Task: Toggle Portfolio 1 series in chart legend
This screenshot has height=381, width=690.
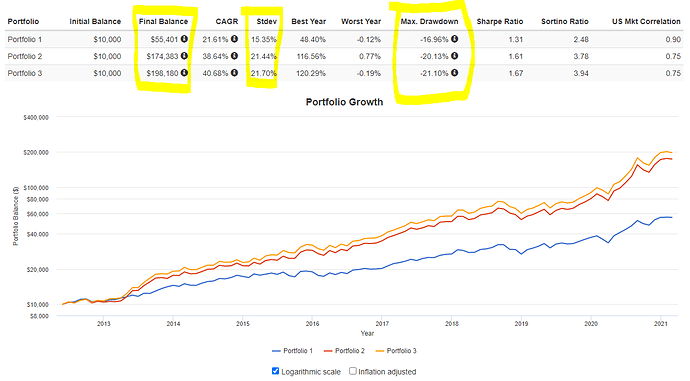Action: (x=293, y=351)
